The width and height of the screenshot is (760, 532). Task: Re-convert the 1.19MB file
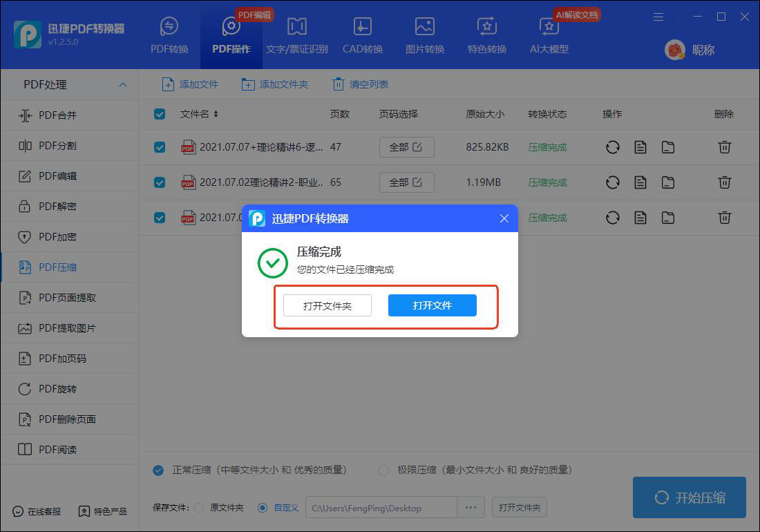coord(613,182)
